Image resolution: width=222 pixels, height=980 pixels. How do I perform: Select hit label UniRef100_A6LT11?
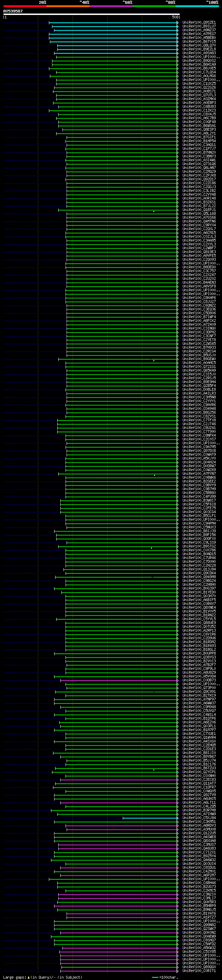click(x=199, y=803)
